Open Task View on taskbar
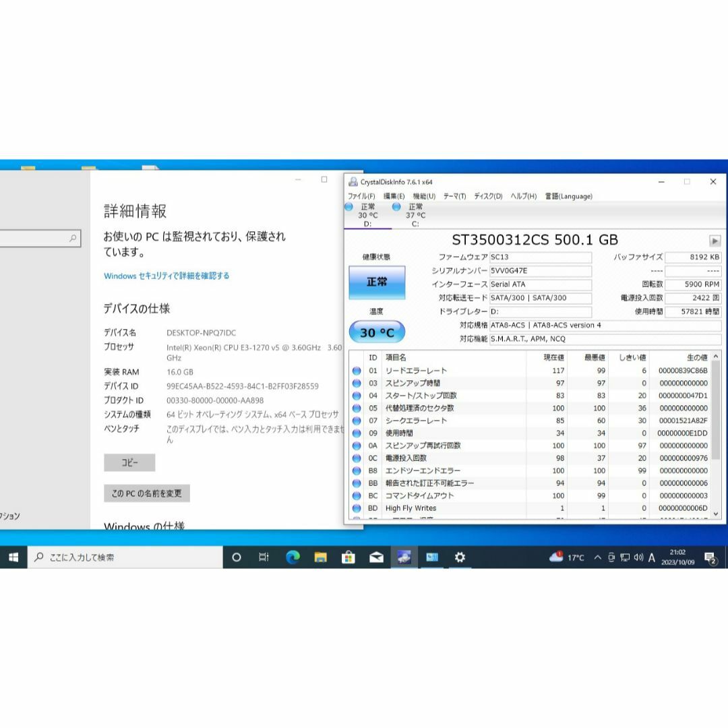The image size is (728, 728). tap(264, 557)
